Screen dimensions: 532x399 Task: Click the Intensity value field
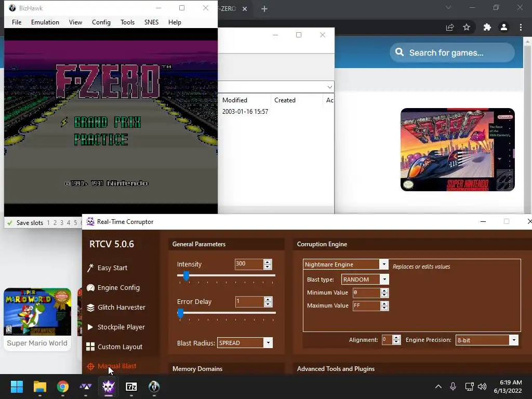[x=249, y=264]
